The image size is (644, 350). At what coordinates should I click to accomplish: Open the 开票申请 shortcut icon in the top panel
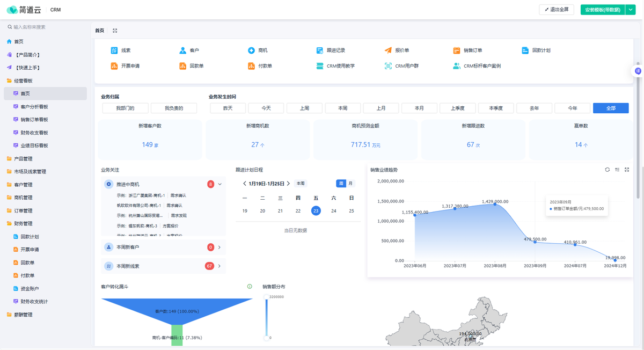click(x=114, y=66)
